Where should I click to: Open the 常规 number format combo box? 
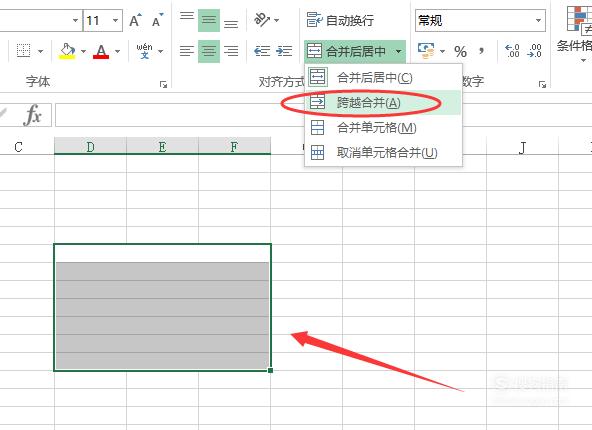click(x=480, y=20)
